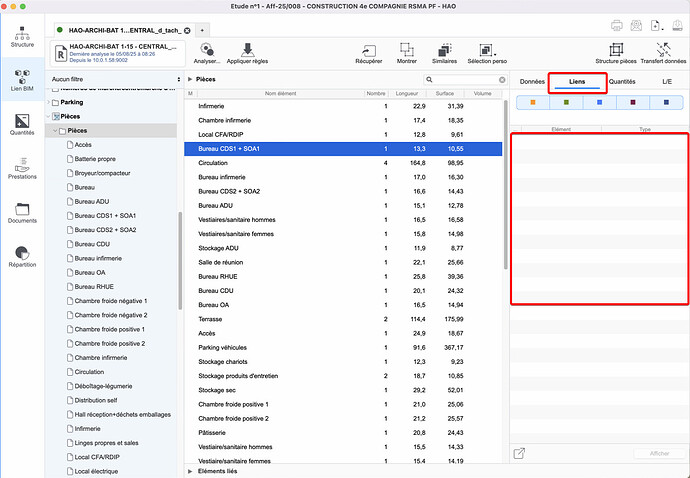
Task: Click the Appliquer règles toolbar icon
Action: coord(247,53)
